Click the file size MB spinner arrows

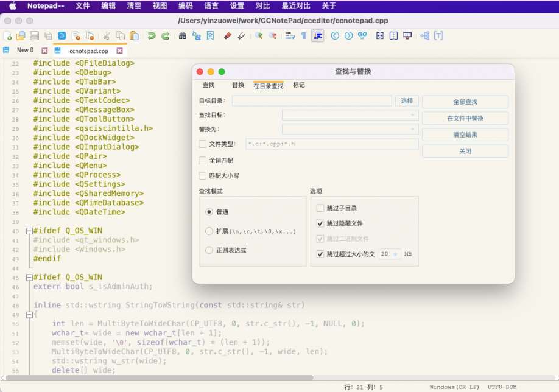point(395,254)
